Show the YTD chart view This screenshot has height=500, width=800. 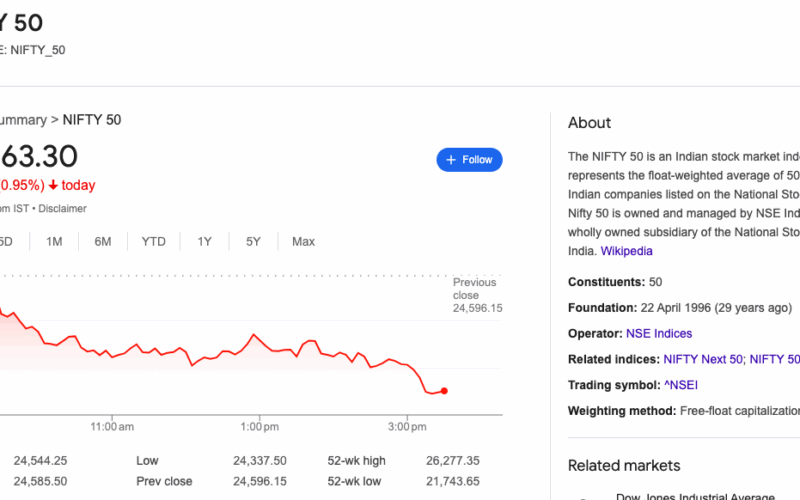153,241
